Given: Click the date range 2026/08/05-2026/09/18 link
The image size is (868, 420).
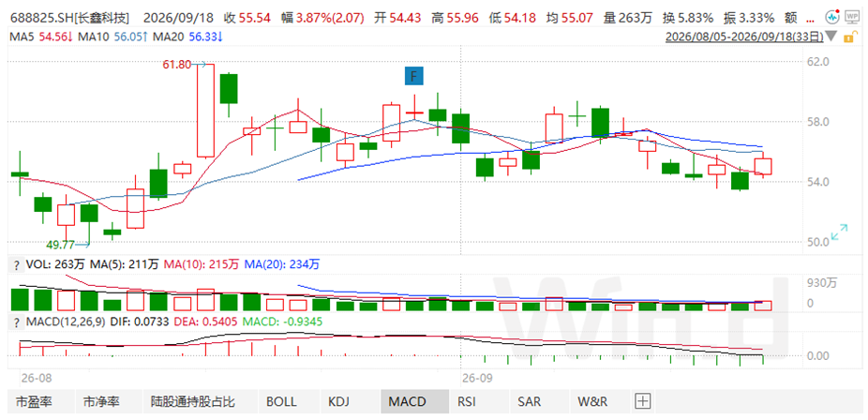Looking at the screenshot, I should point(743,37).
